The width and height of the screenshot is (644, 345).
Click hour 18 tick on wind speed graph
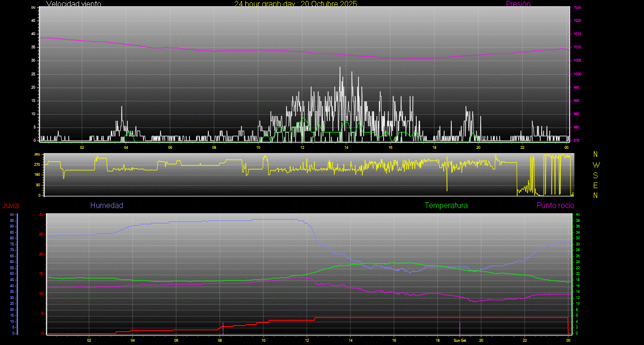[434, 147]
